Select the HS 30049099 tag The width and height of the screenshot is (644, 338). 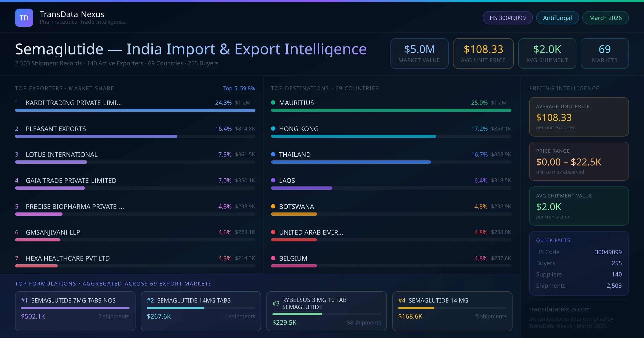tap(507, 18)
